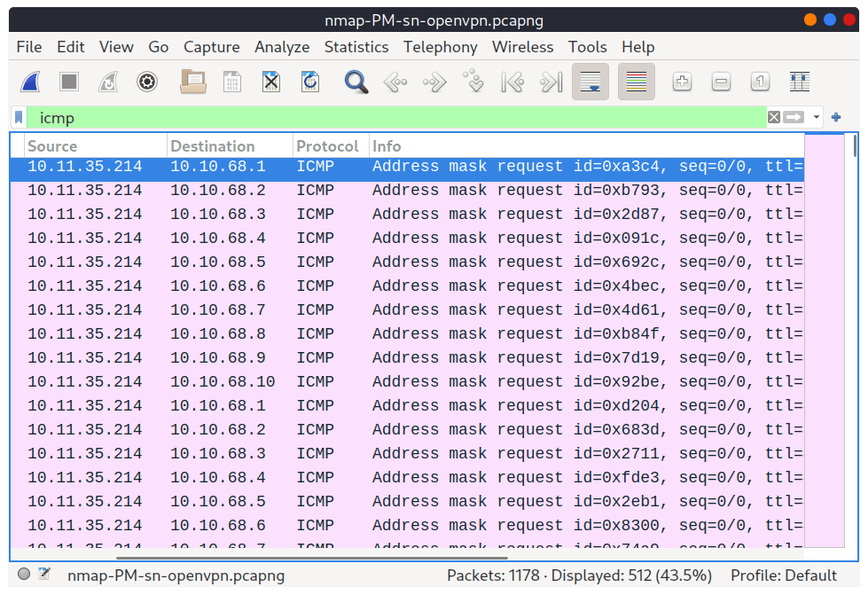Select packet to 10.10.68.10 with id=0x92be
Viewport: 868px width, 595px height.
click(x=407, y=382)
